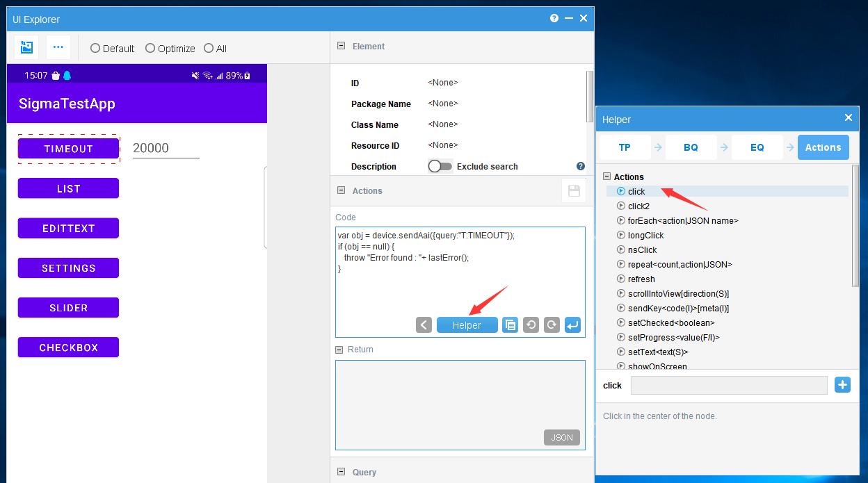Click the click parameter input field

729,385
